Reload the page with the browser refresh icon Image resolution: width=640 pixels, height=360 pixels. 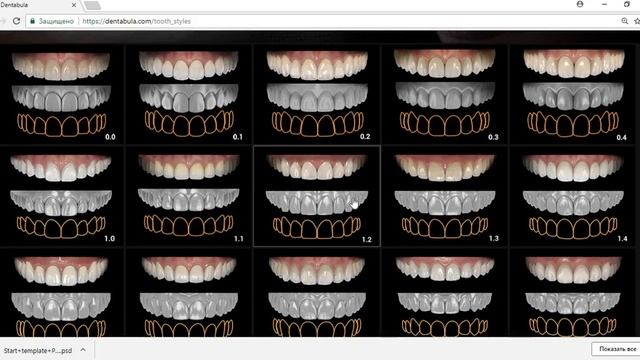pyautogui.click(x=16, y=21)
